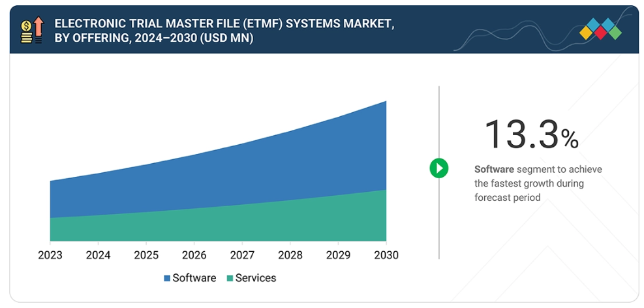Select the 2028 year label
The height and width of the screenshot is (308, 644).
coord(290,255)
